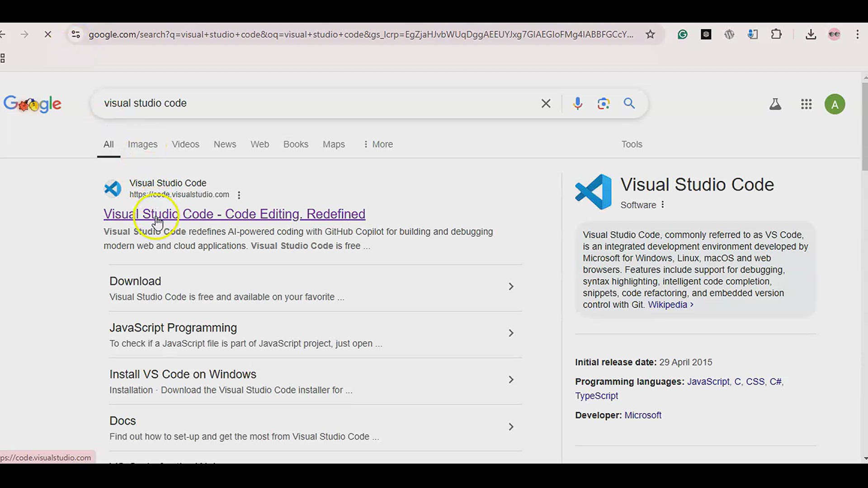
Task: Open Chrome three-dot menu
Action: [x=858, y=34]
